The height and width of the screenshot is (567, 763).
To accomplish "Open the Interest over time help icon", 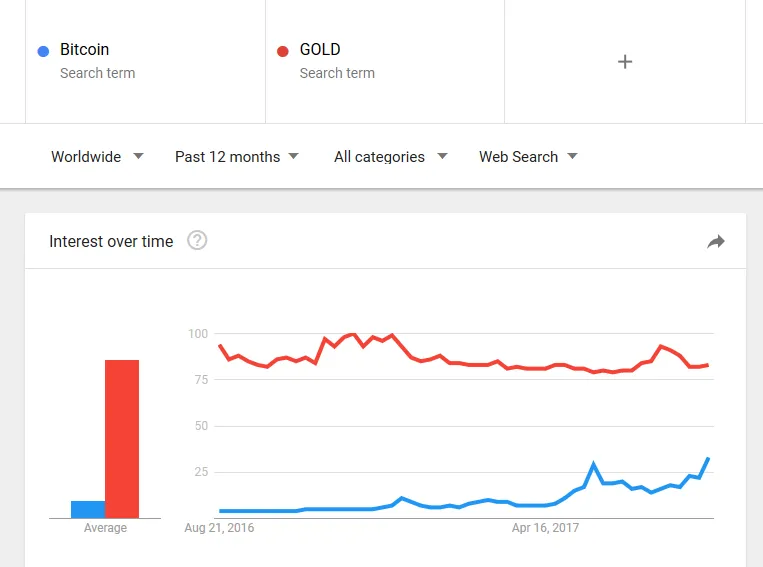I will click(x=197, y=240).
